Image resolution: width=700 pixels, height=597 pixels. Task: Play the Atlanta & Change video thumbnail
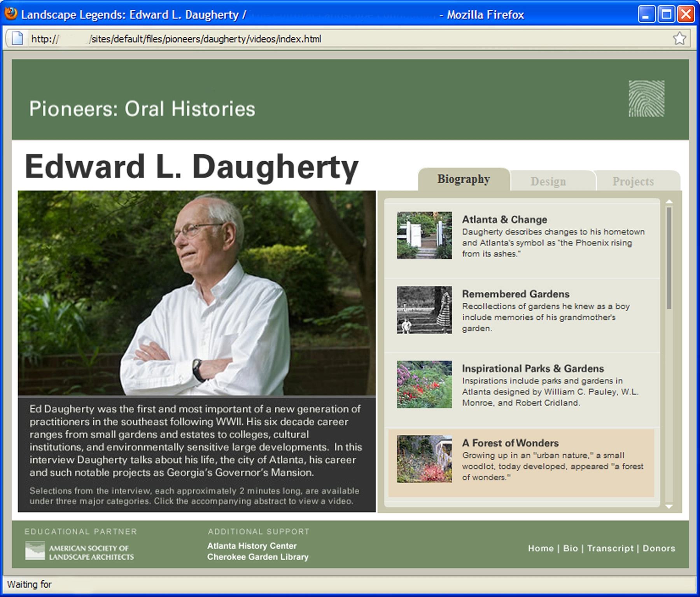[x=424, y=235]
